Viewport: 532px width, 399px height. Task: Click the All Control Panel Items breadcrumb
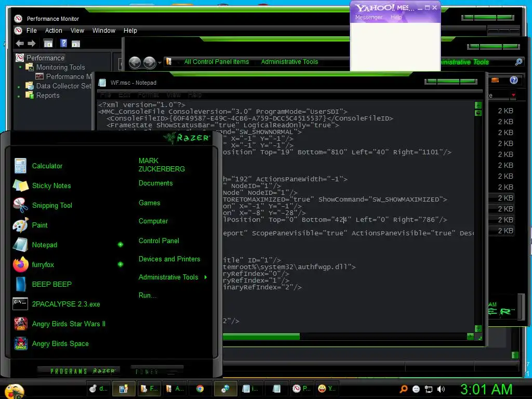coord(217,62)
